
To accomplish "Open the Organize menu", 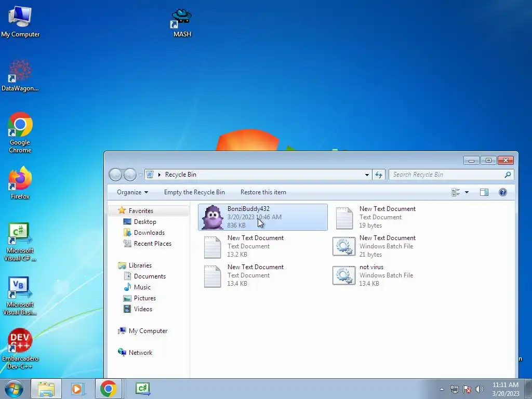I will pos(132,192).
